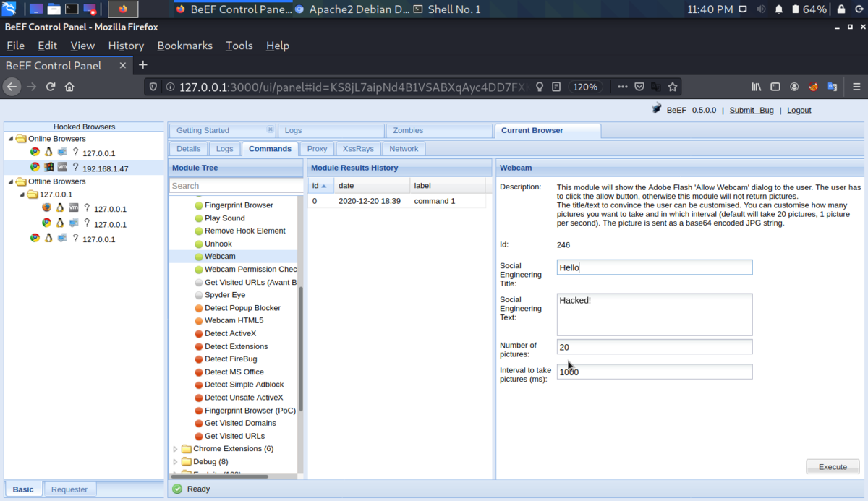This screenshot has width=868, height=501.
Task: Click the Firefox home icon
Action: point(69,87)
